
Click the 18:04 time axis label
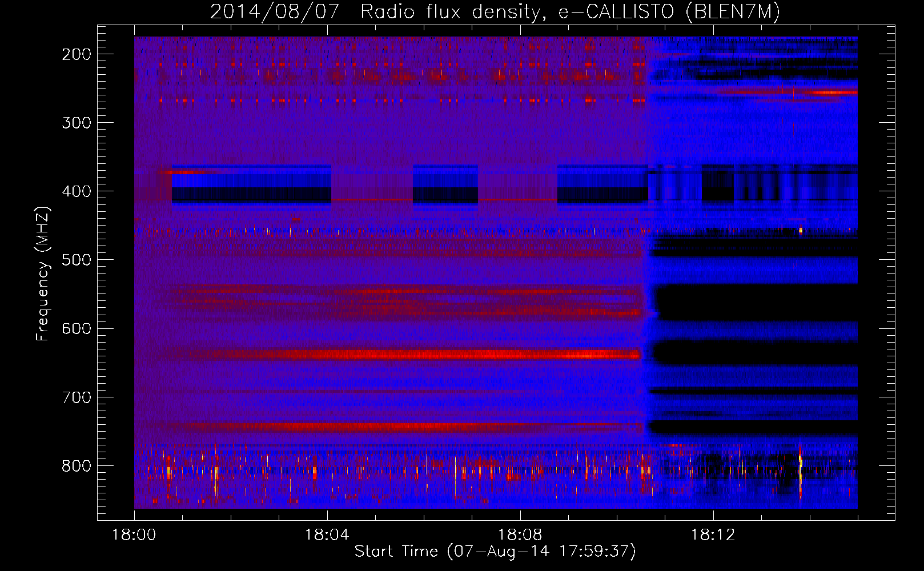(327, 535)
